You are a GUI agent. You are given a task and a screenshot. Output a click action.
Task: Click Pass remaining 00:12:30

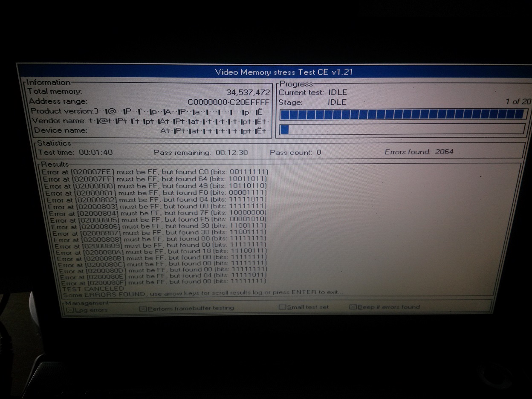(x=200, y=153)
